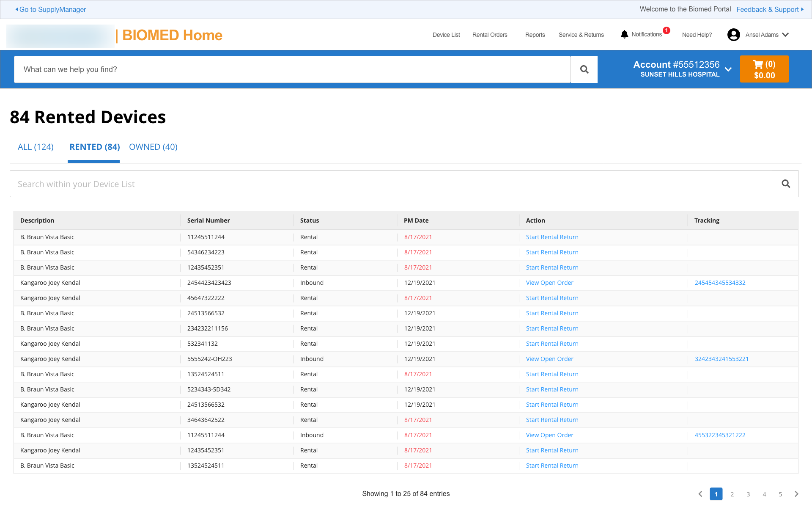This screenshot has height=518, width=812.
Task: Expand the account selector chevron
Action: pos(728,69)
